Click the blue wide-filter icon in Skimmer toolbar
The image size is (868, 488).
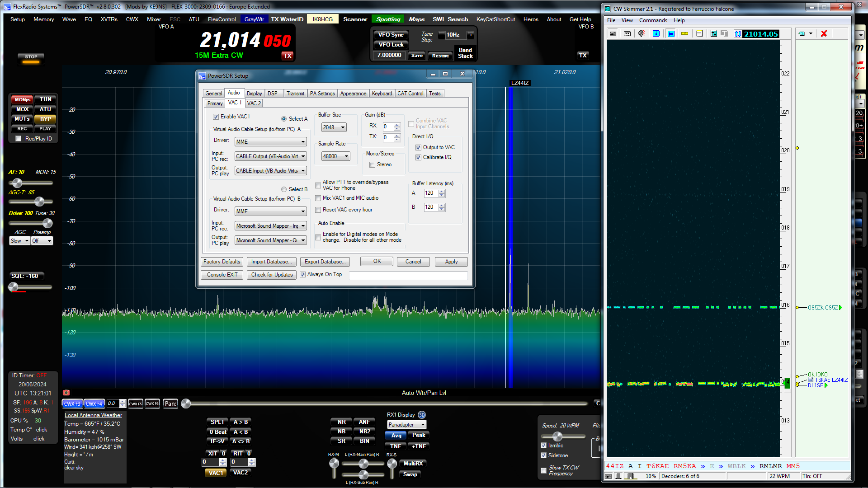(x=671, y=34)
